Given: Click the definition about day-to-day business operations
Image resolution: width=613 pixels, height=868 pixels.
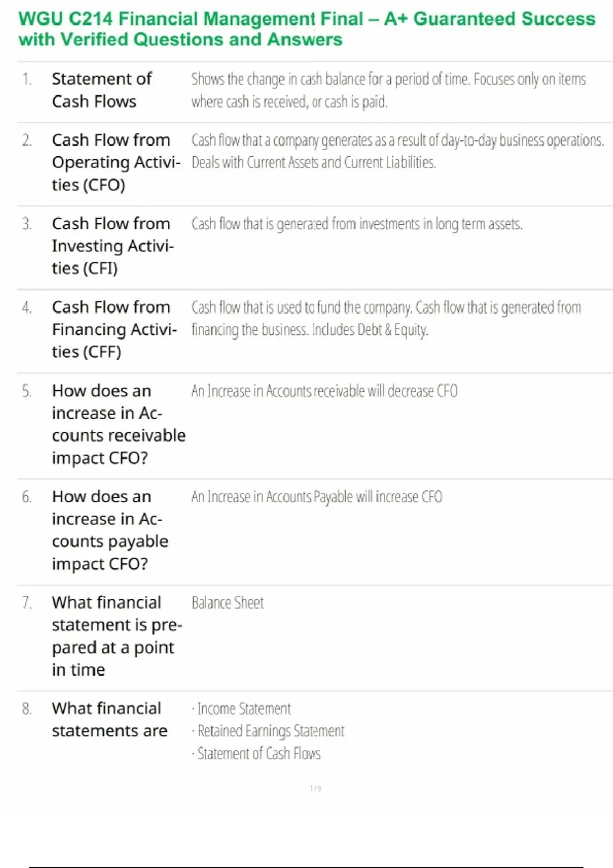Looking at the screenshot, I should point(397,151).
